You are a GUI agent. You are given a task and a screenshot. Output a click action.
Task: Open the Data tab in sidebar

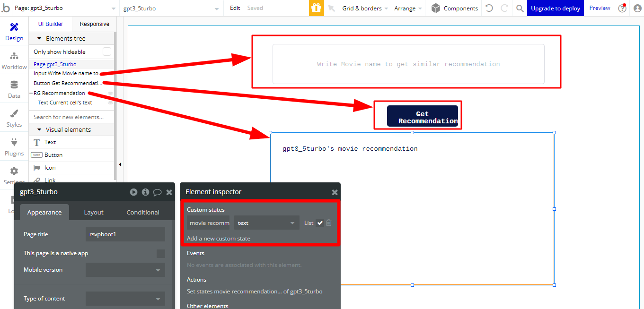tap(14, 90)
